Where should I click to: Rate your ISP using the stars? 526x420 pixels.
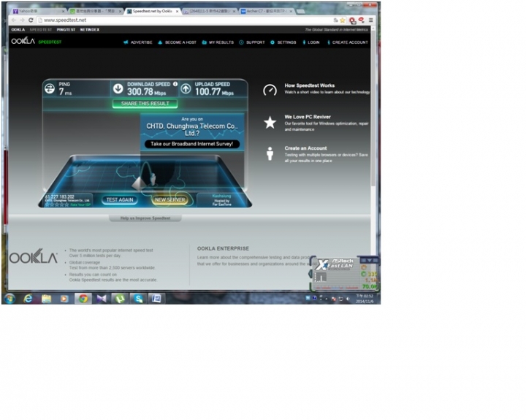pos(57,205)
